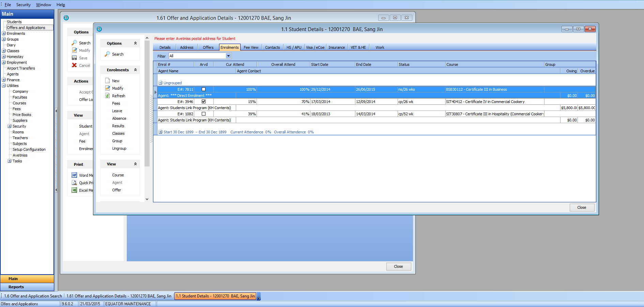Toggle Arvd checkbox for enrolment 7811
This screenshot has height=307, width=644.
pyautogui.click(x=204, y=89)
